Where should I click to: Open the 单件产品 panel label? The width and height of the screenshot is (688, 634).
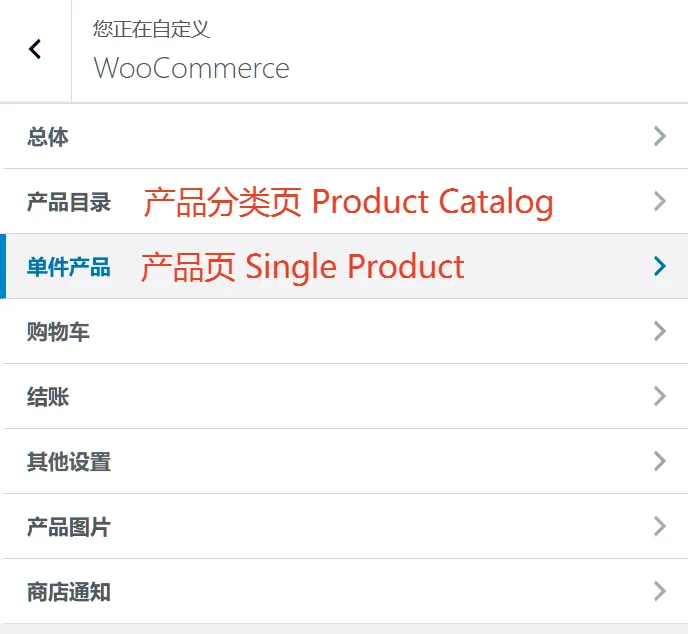69,267
